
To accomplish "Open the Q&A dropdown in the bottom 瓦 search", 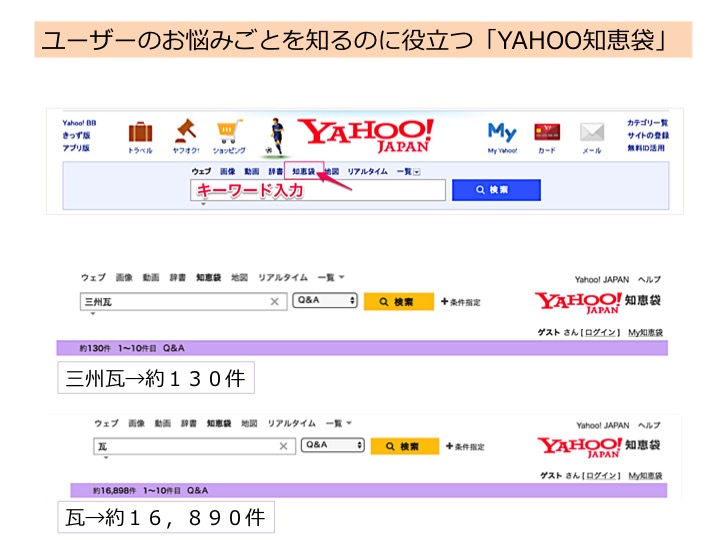I will [333, 445].
